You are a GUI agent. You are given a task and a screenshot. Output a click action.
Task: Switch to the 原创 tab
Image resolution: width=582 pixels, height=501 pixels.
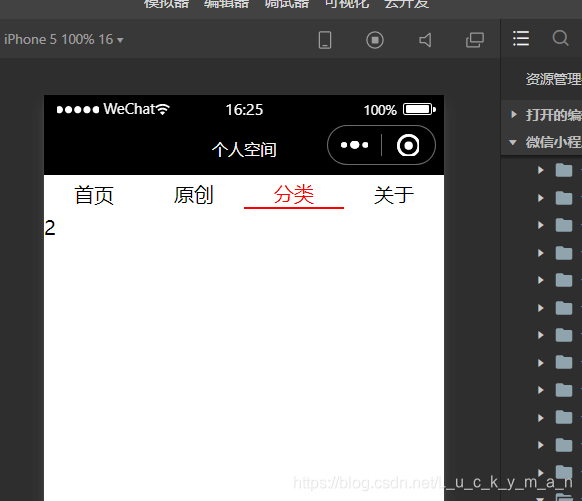(x=194, y=195)
